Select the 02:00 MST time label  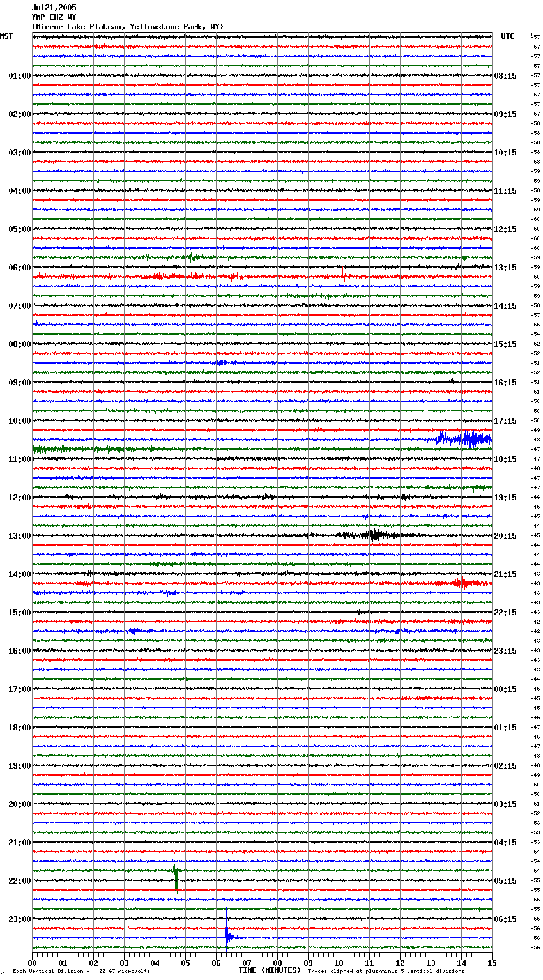point(20,114)
